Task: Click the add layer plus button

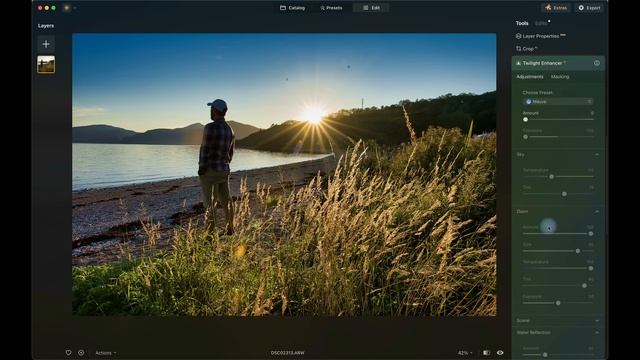Action: pos(46,44)
